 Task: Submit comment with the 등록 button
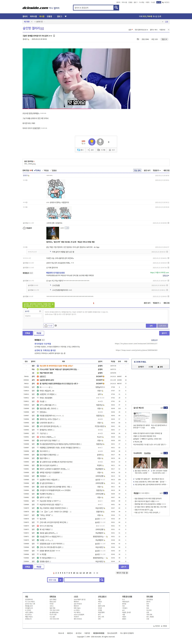[x=151, y=325]
